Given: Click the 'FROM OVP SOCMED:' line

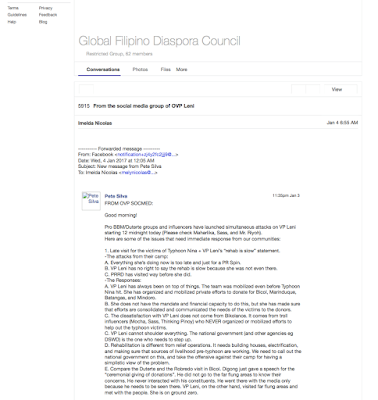Looking at the screenshot, I should [x=129, y=203].
